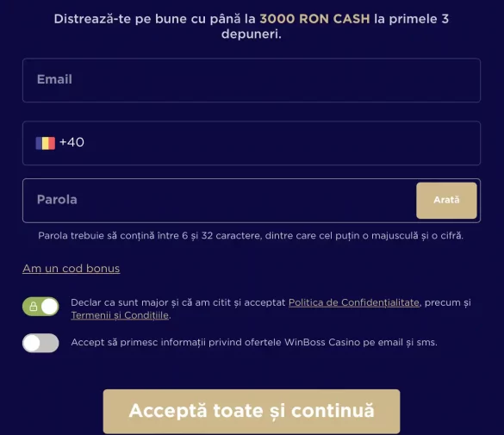Click Acceptă toate și continuă button
Image resolution: width=504 pixels, height=435 pixels.
click(x=252, y=412)
